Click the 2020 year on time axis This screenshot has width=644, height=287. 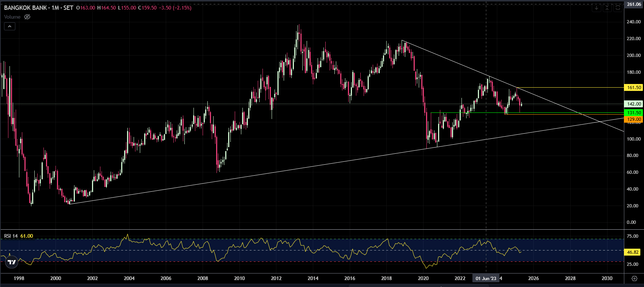click(x=423, y=278)
